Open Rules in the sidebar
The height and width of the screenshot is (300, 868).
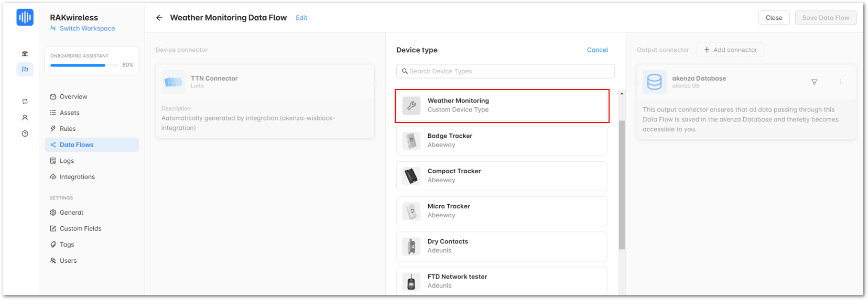click(x=92, y=129)
